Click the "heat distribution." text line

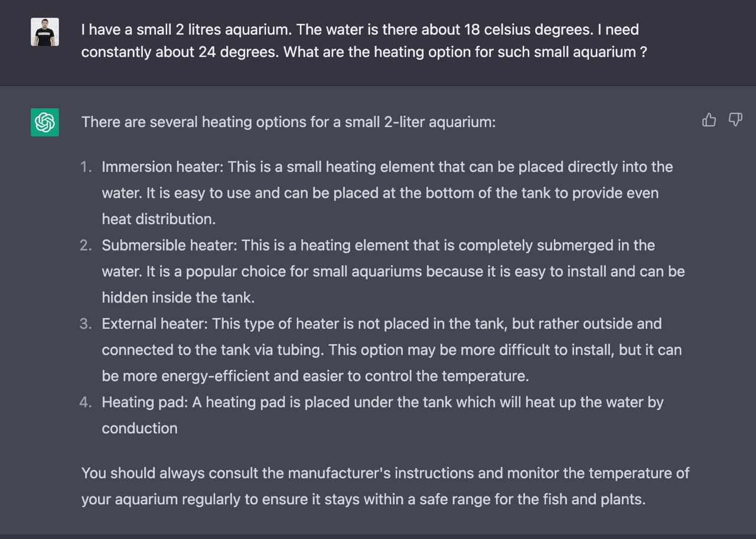[x=158, y=219]
